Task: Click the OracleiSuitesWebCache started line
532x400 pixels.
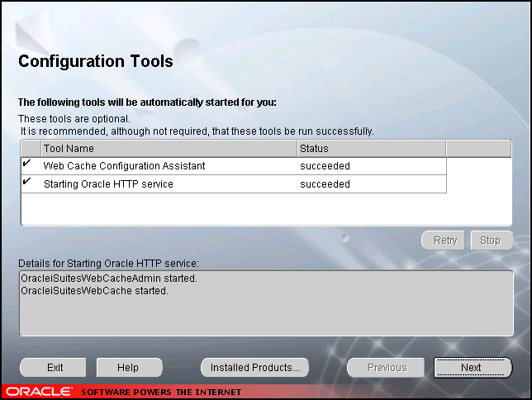Action: click(x=94, y=291)
